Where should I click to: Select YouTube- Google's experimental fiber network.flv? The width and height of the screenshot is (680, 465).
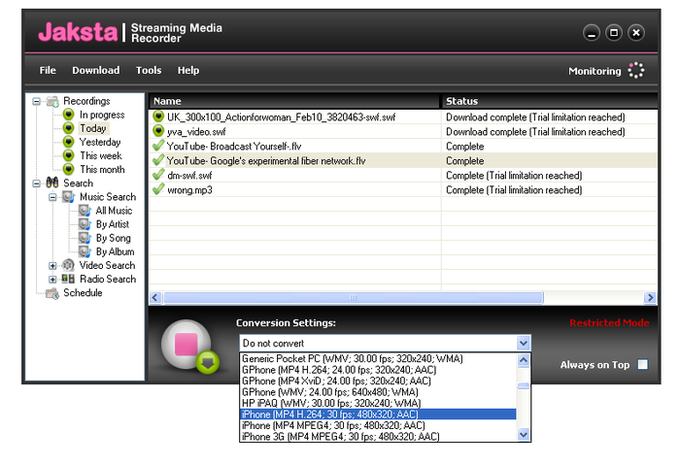tap(266, 161)
